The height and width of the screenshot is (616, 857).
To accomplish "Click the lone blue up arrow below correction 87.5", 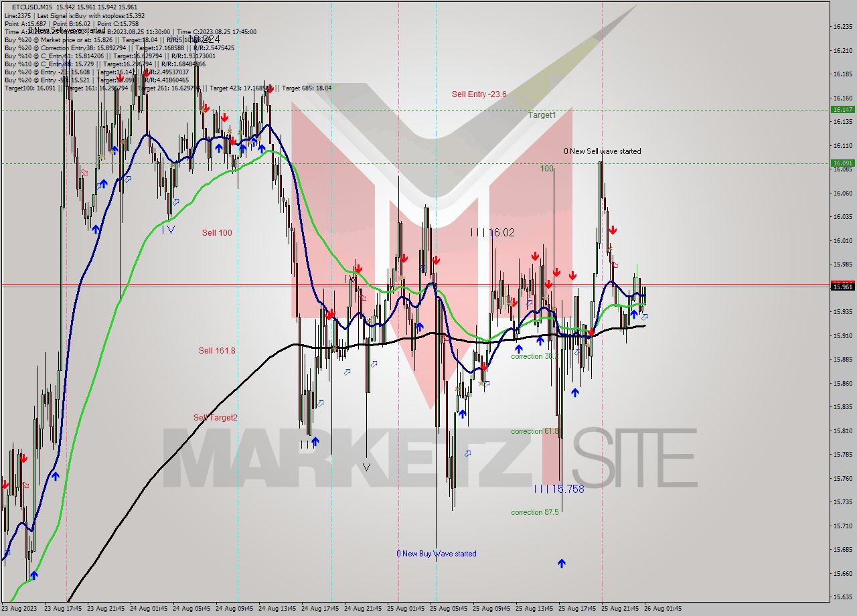I will click(561, 564).
